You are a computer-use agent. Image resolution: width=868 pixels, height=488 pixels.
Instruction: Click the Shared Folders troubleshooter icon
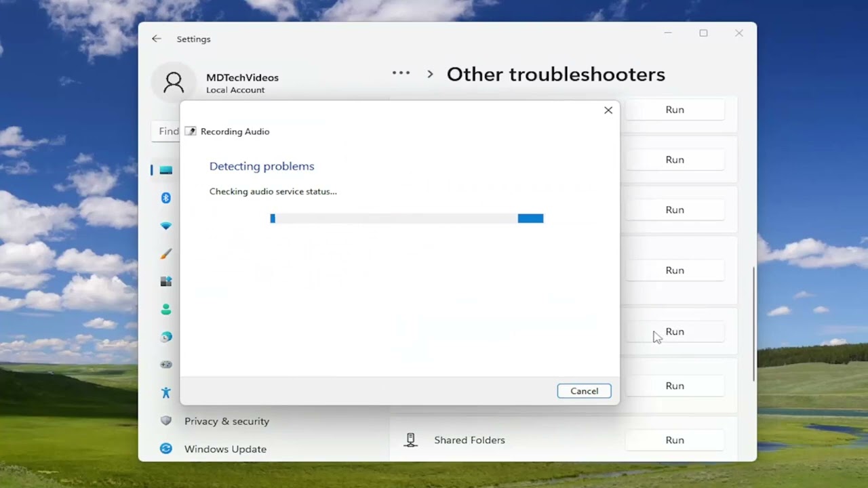pyautogui.click(x=410, y=440)
